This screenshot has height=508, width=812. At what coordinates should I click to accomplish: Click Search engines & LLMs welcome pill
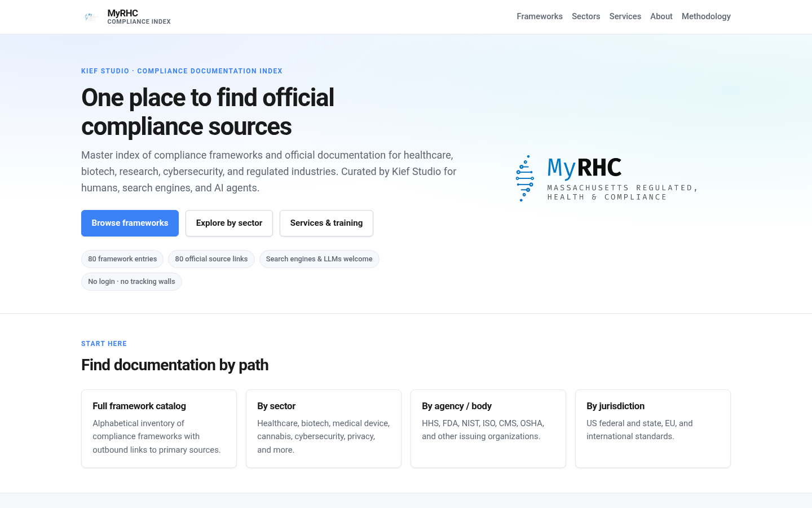[319, 259]
